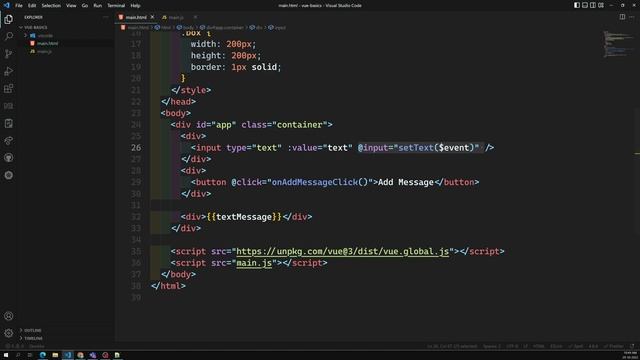This screenshot has height=360, width=640.
Task: Open the Go menu
Action: tap(84, 6)
